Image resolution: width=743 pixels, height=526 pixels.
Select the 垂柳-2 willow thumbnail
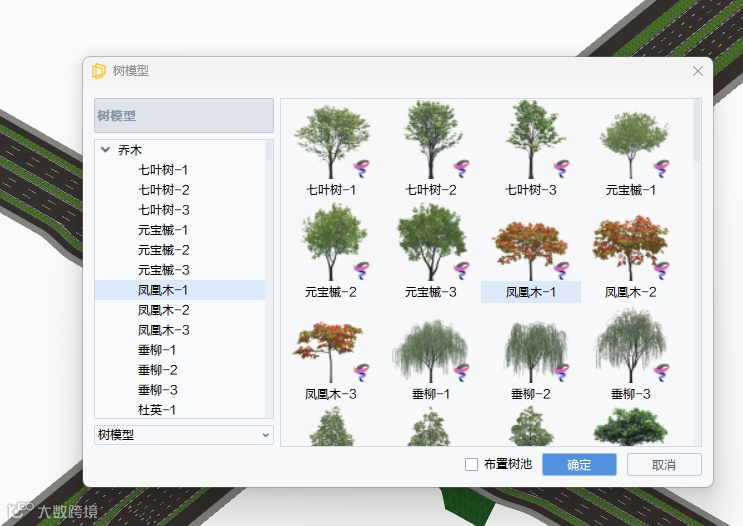(536, 351)
